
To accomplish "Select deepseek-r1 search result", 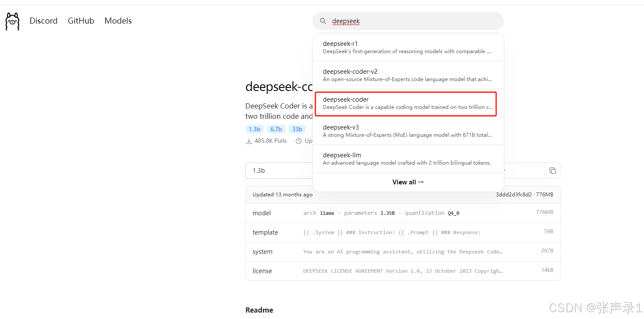I will [x=408, y=47].
